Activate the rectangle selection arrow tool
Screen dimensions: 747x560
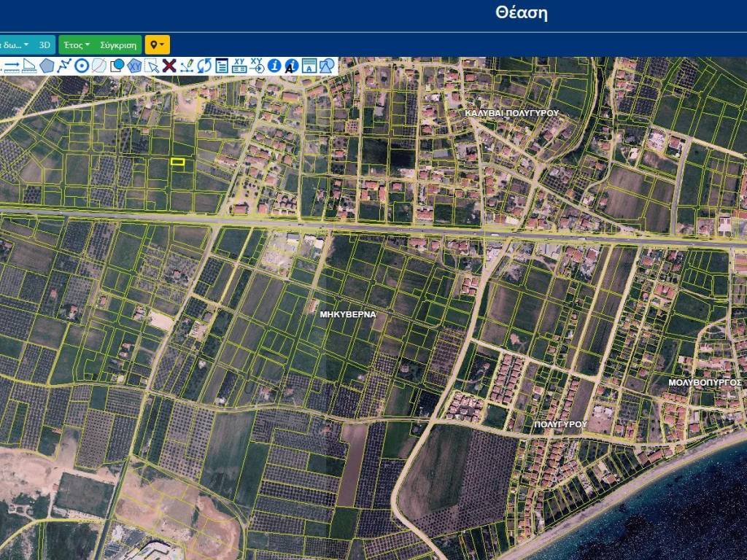(152, 66)
